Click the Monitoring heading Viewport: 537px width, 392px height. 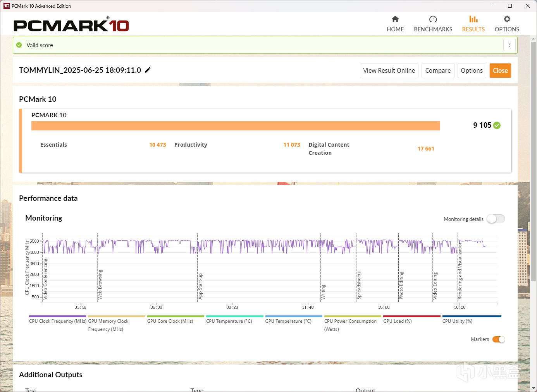(x=44, y=218)
